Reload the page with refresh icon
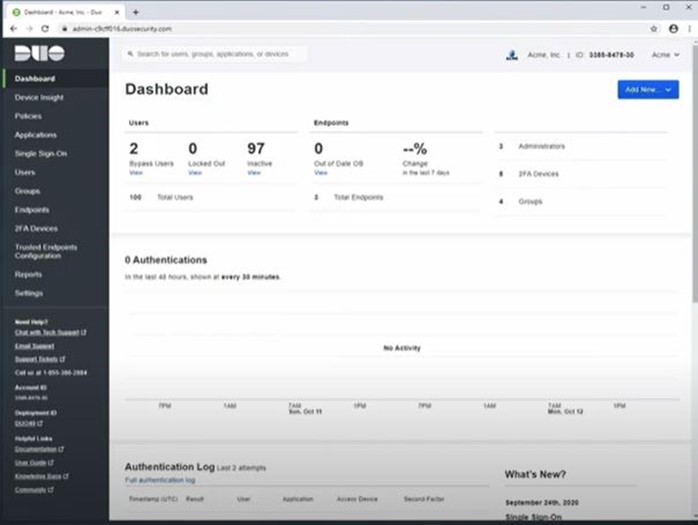Screen dimensions: 698x525 click(x=45, y=28)
